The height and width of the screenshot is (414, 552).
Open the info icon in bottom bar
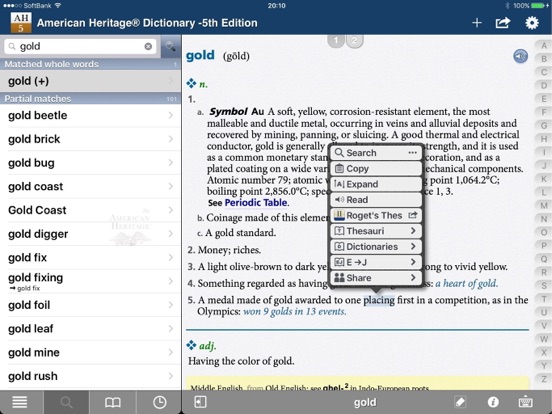tap(493, 402)
